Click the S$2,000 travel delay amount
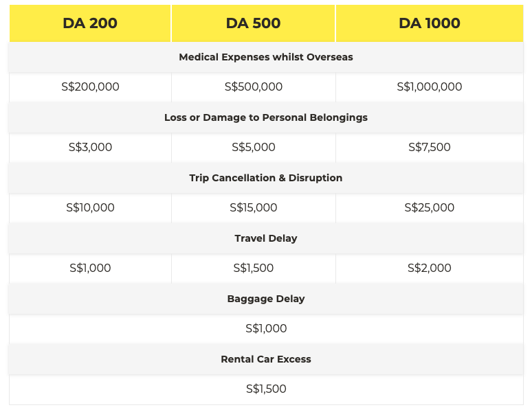Viewport: 532px width, 412px height. [x=429, y=268]
